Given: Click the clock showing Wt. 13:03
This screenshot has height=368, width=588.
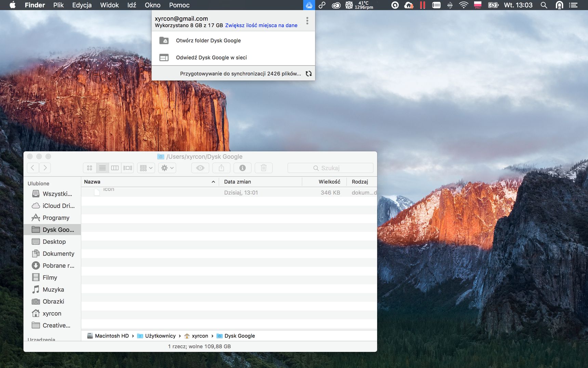Looking at the screenshot, I should pos(518,5).
